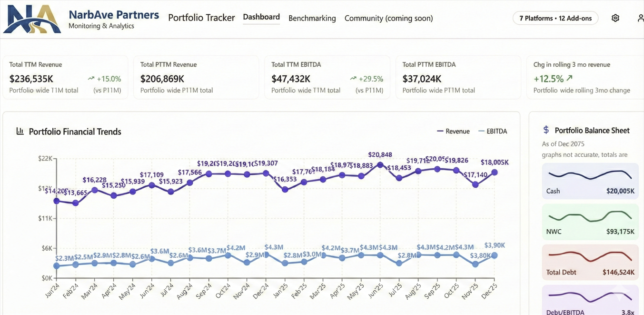Open the NWC sparkline card
Screen dimensions: 644x315
590,222
